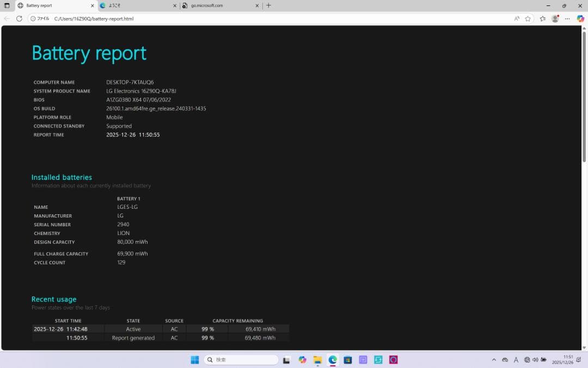Open the Edge settings menu with the ellipsis
The width and height of the screenshot is (588, 368).
pos(567,18)
